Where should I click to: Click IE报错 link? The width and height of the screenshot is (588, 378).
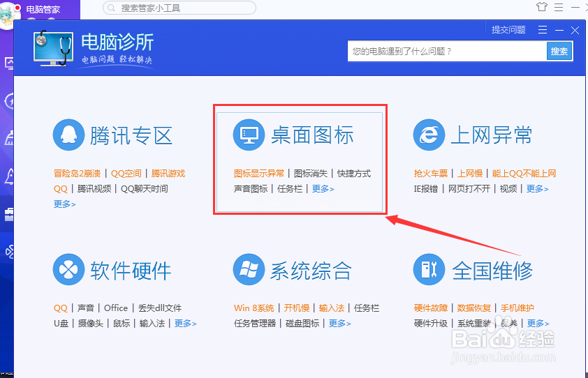click(425, 189)
